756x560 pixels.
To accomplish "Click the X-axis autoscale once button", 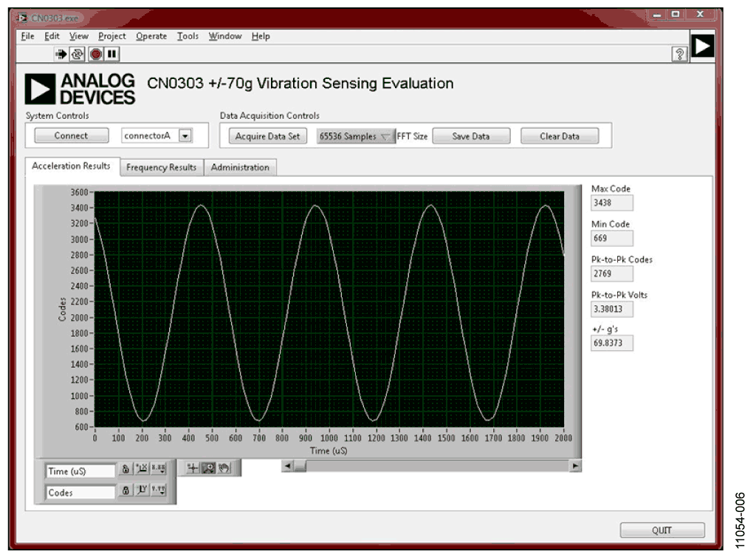I will (142, 469).
